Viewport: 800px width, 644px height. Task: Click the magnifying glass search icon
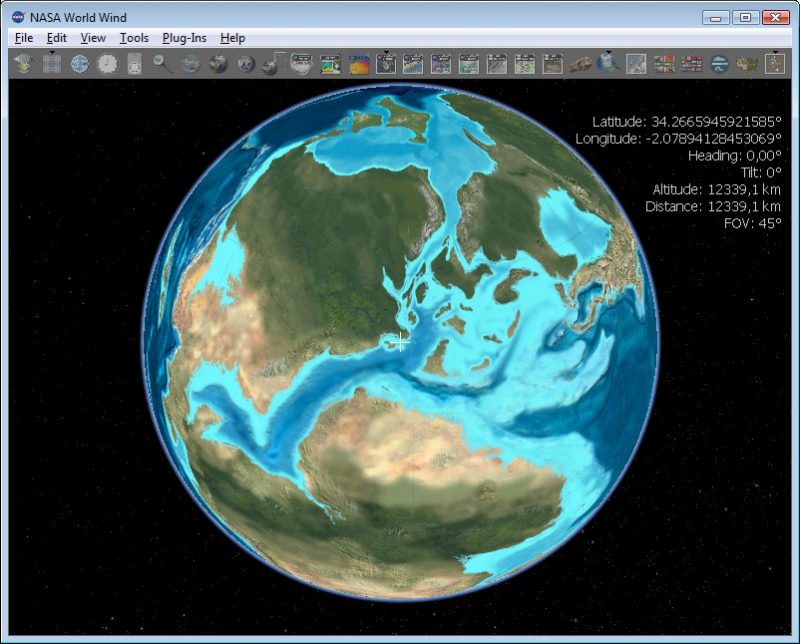(162, 64)
